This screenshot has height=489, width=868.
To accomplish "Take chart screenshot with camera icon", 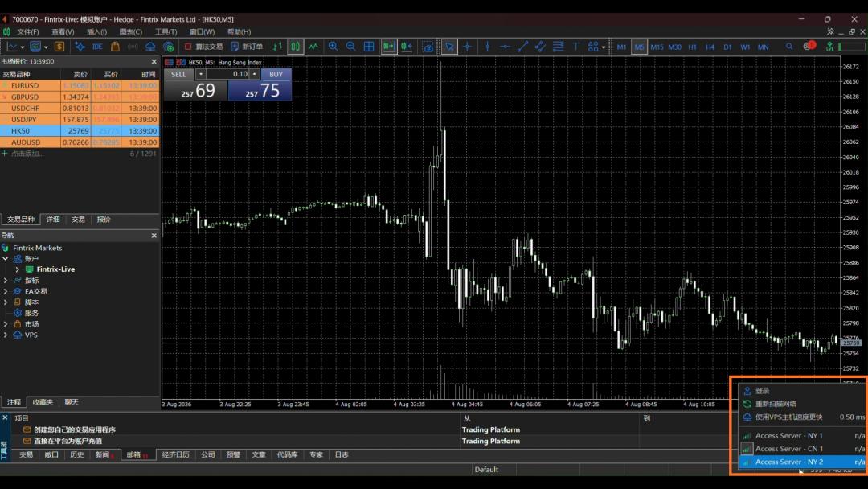I will [x=428, y=47].
